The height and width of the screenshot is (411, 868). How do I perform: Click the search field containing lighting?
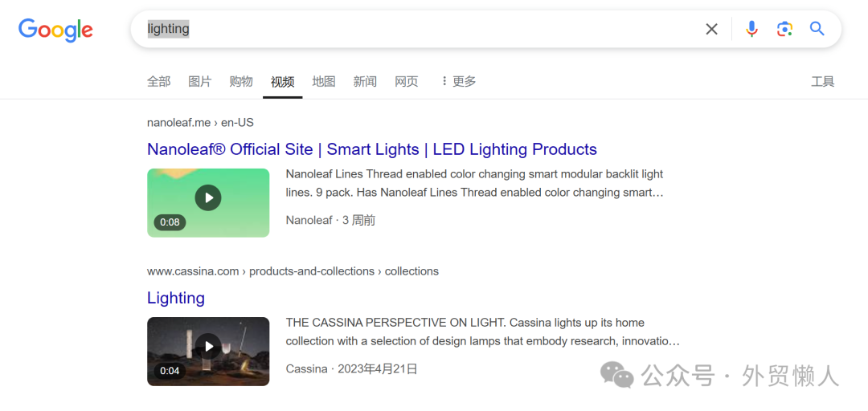[418, 30]
